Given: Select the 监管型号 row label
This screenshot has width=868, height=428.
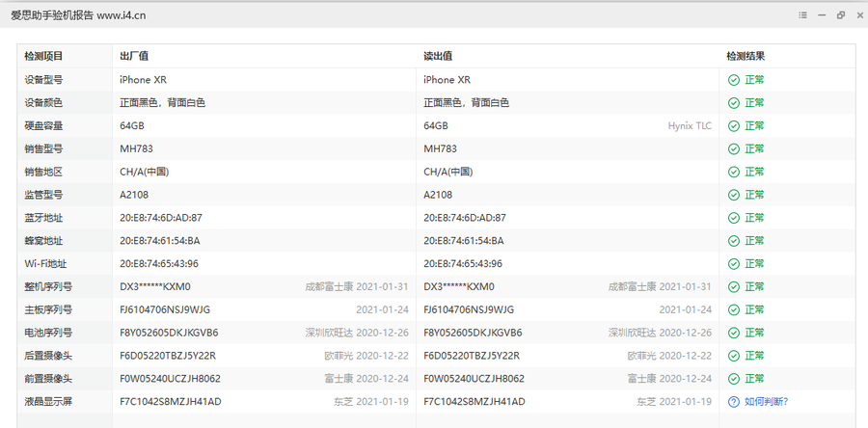Looking at the screenshot, I should (43, 195).
